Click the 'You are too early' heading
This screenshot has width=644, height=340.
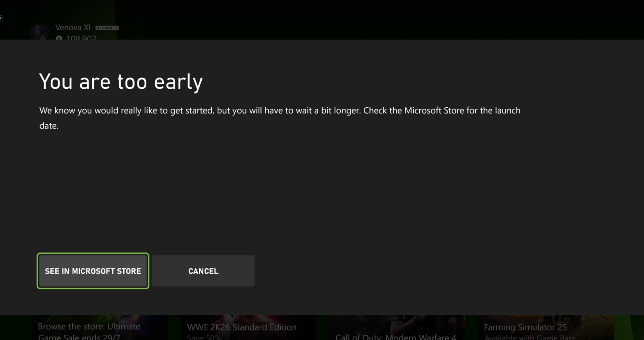tap(121, 81)
